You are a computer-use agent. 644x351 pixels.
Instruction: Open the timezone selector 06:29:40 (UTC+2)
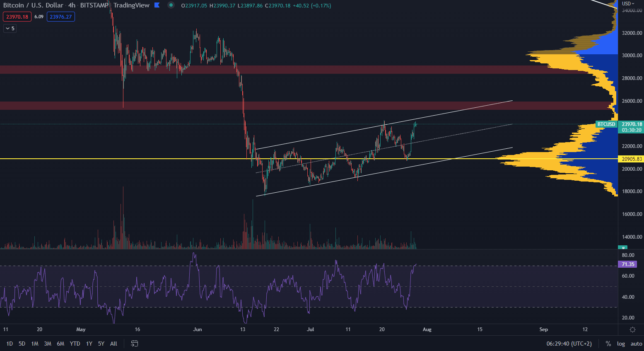point(569,344)
